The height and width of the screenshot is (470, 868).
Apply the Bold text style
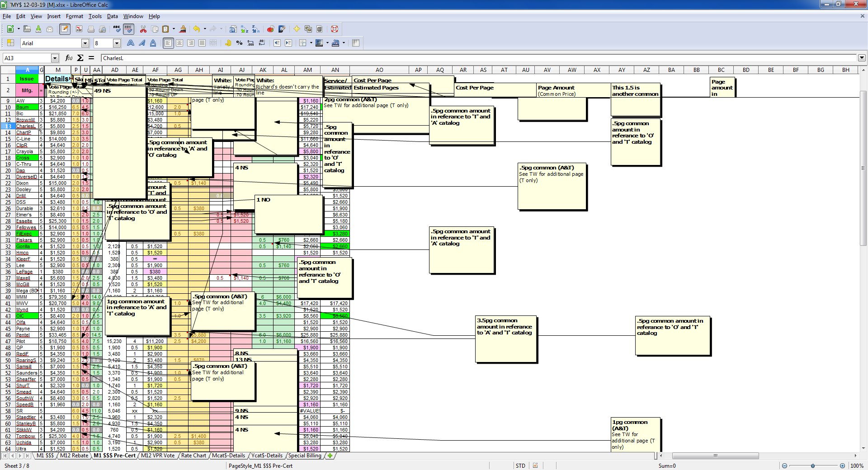point(131,43)
